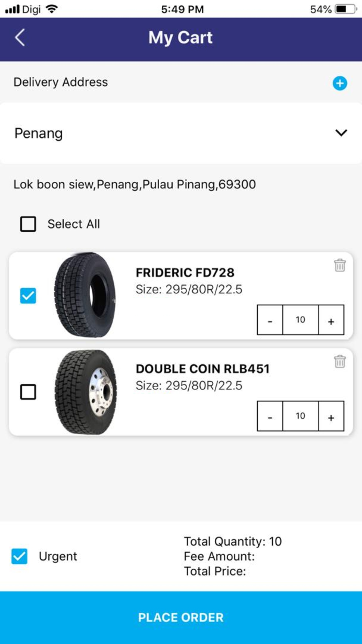This screenshot has width=362, height=644.
Task: Remove DOUBLE COIN RLB451 with trash icon
Action: [x=340, y=361]
